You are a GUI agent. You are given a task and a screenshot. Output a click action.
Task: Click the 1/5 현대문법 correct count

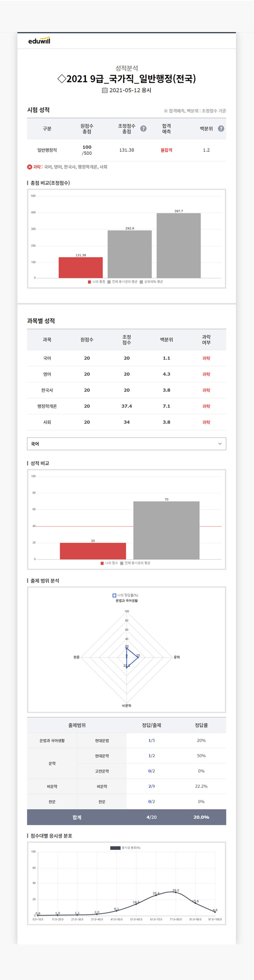pos(152,741)
